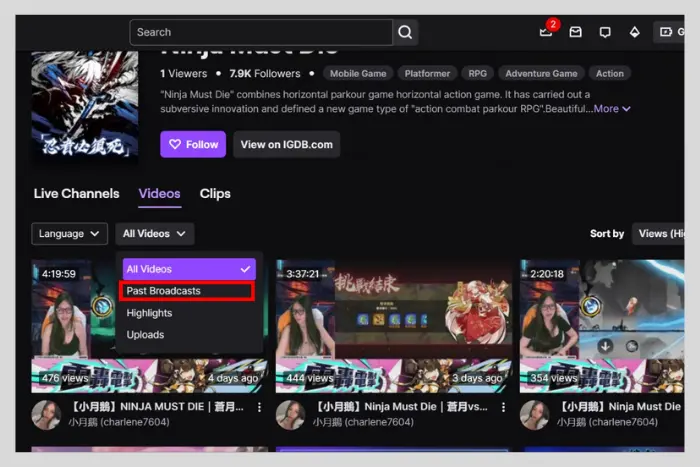
Task: Select the Videos tab
Action: pyautogui.click(x=159, y=194)
